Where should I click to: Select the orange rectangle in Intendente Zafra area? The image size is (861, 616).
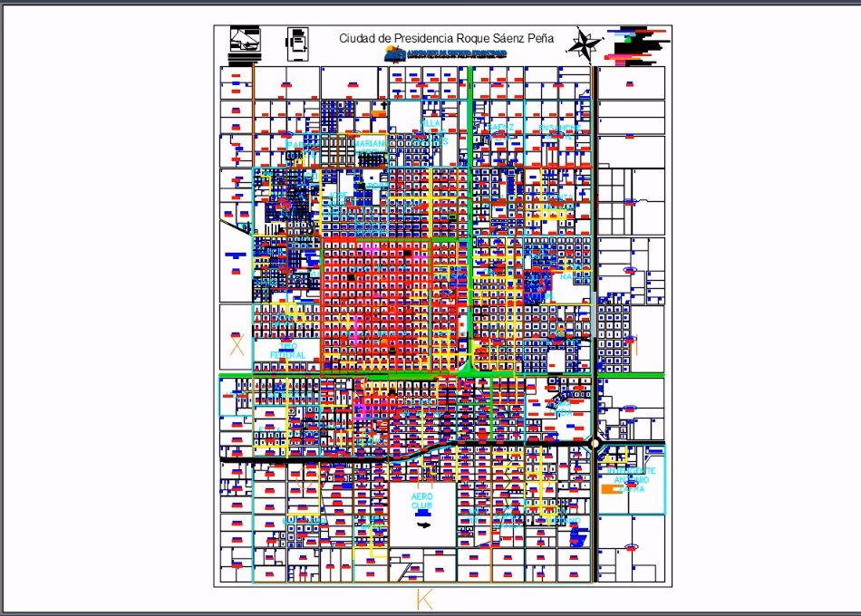[x=608, y=489]
